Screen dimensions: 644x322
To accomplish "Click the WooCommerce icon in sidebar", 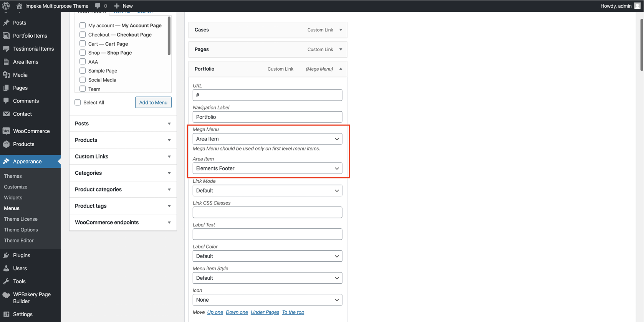I will [6, 131].
